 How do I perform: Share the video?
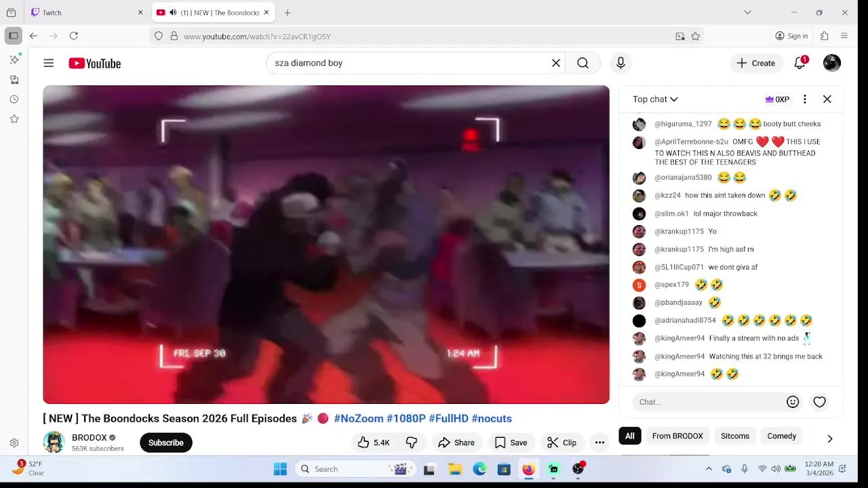[456, 443]
